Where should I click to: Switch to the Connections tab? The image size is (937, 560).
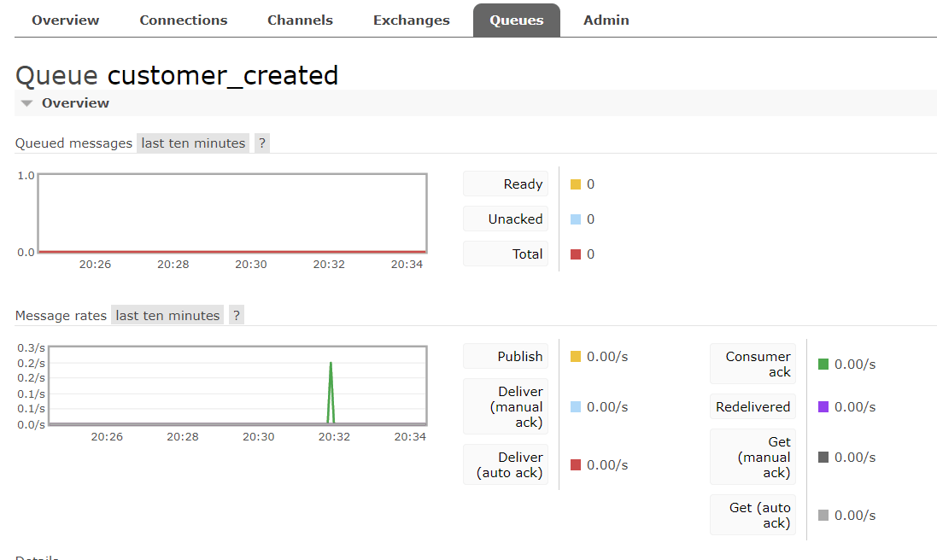(184, 20)
